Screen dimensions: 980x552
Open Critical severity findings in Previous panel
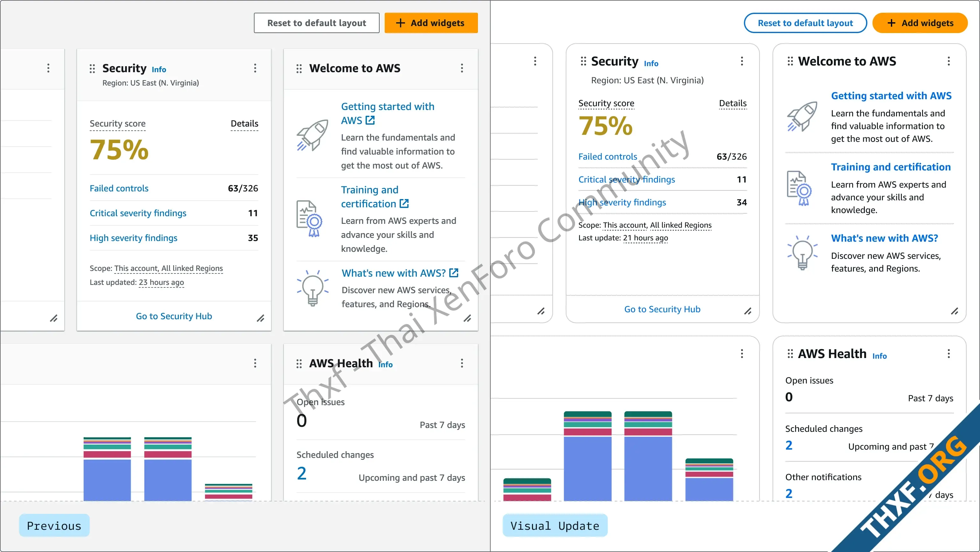pos(138,213)
